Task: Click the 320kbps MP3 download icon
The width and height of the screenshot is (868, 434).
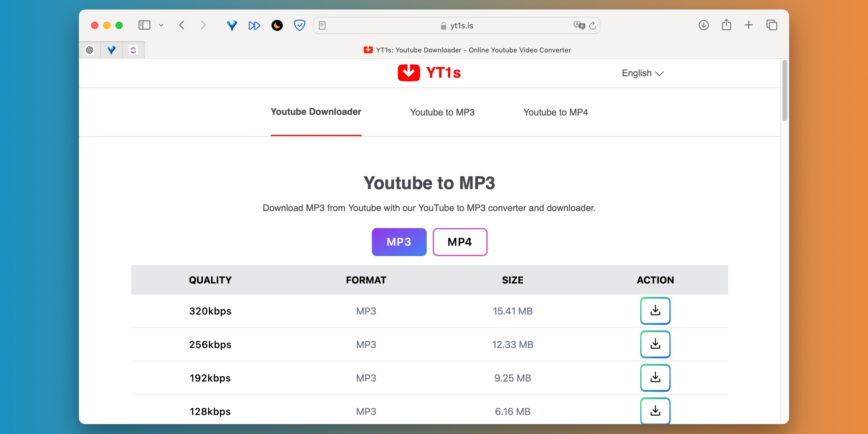Action: click(656, 310)
